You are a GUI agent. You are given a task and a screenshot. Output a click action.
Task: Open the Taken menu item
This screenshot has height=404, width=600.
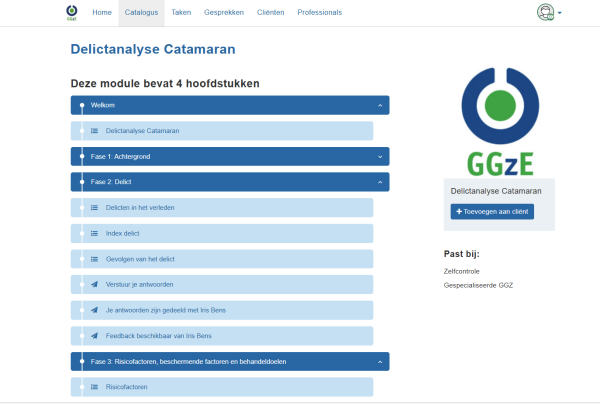(181, 13)
